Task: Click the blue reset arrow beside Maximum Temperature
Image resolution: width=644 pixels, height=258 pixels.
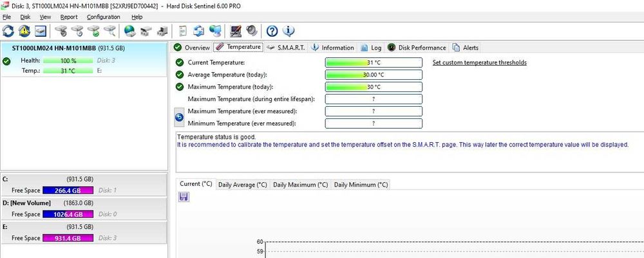Action: coord(179,117)
